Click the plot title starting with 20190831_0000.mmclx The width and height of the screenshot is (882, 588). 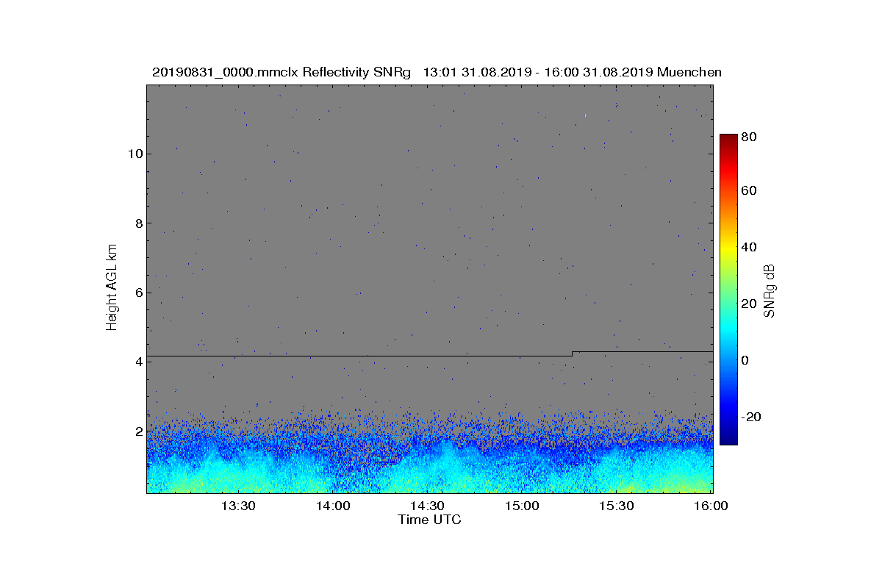tap(437, 72)
